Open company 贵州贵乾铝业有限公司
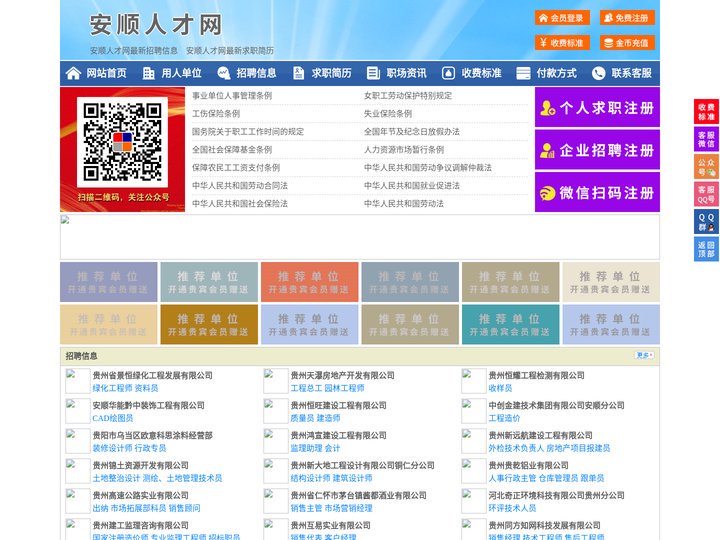The width and height of the screenshot is (720, 540). click(x=529, y=465)
